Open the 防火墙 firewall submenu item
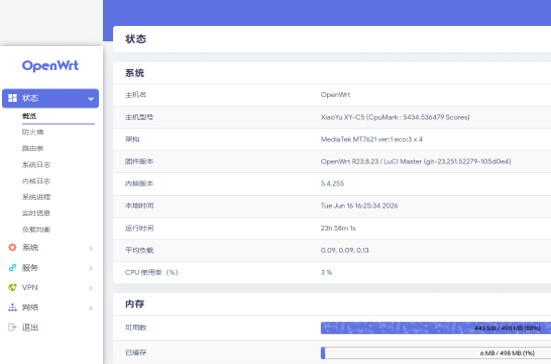Image resolution: width=551 pixels, height=364 pixels. click(33, 132)
